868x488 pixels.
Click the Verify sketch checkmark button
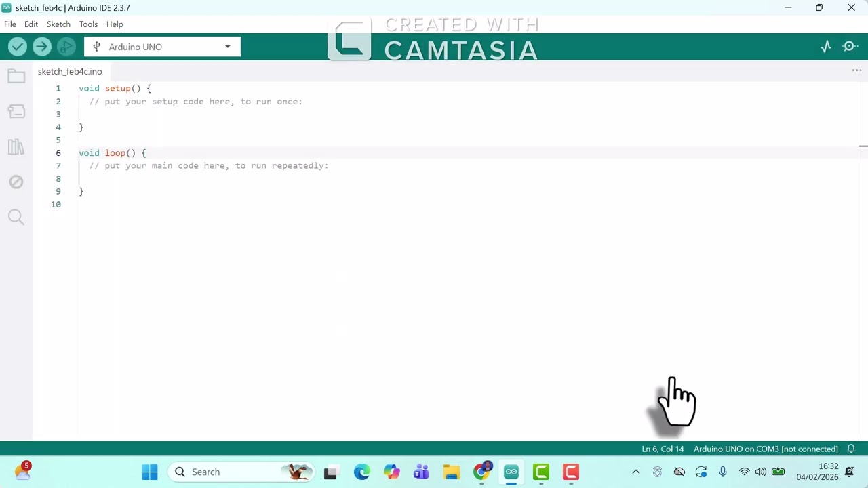pyautogui.click(x=18, y=47)
